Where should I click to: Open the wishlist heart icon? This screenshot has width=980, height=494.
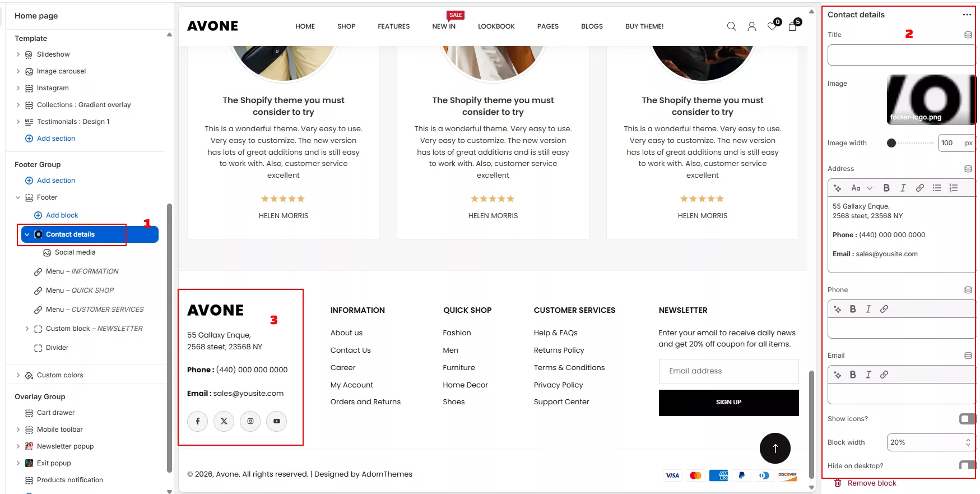(772, 26)
